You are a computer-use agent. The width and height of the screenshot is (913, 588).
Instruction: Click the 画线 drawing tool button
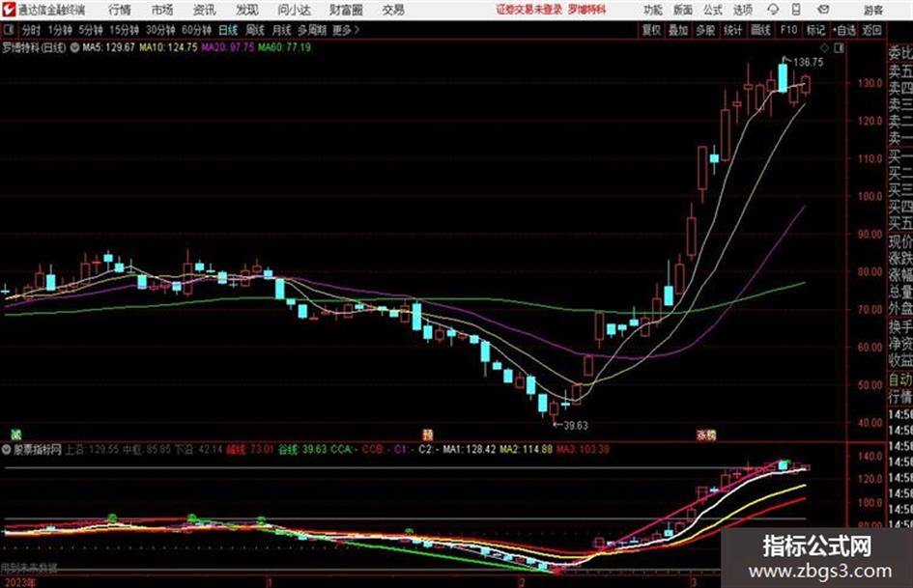pyautogui.click(x=760, y=30)
